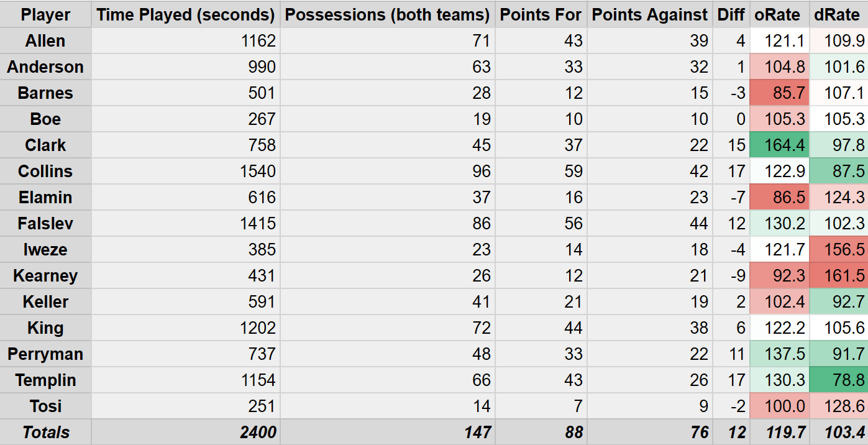Click Kearney's red 161.5 dRate cell
Viewport: 868px width, 445px height.
coord(839,276)
